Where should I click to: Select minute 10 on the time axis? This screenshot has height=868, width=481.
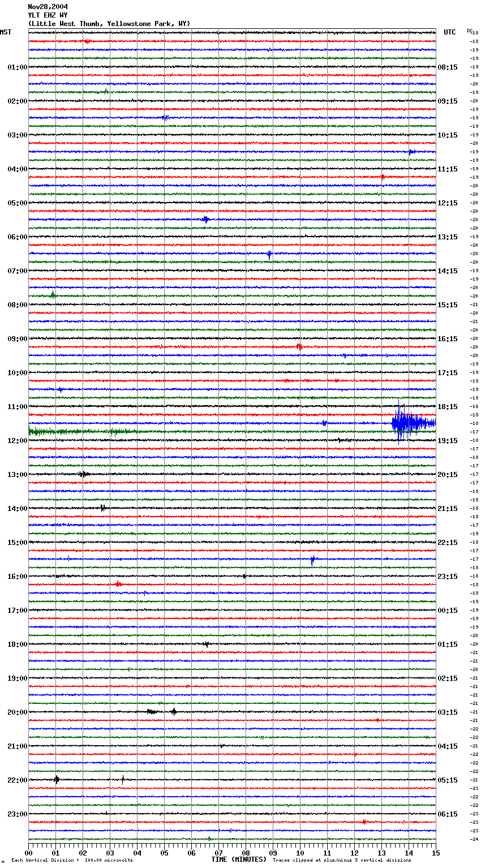tap(300, 853)
